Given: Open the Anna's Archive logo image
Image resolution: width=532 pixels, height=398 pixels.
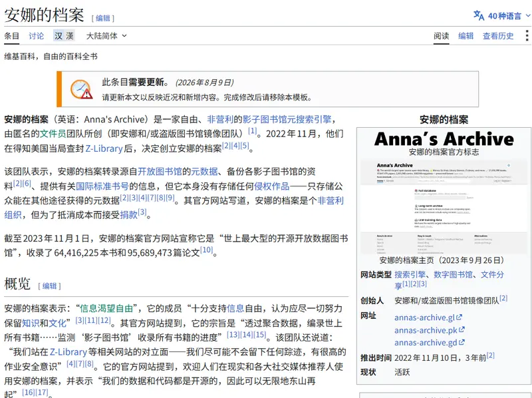Looking at the screenshot, I should point(444,139).
